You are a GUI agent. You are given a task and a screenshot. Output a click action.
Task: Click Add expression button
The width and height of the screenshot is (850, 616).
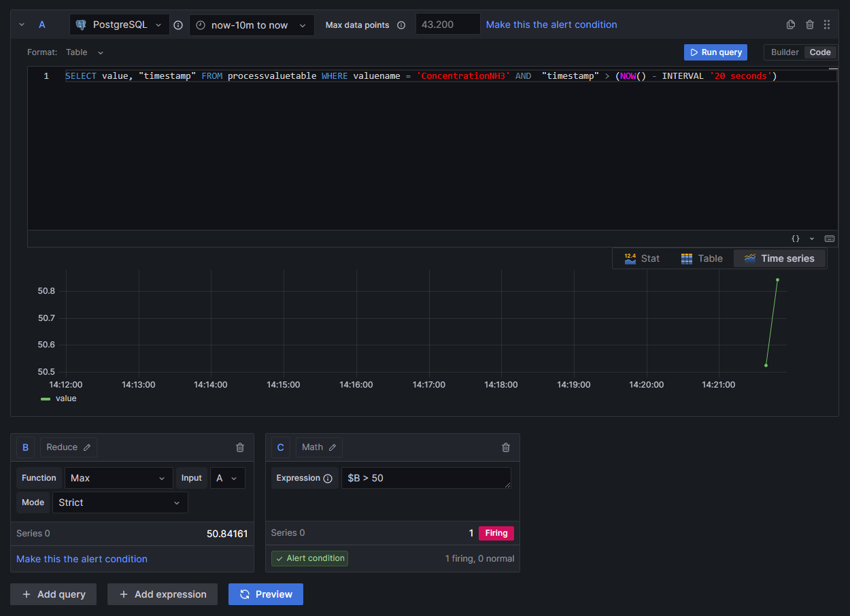pos(163,594)
